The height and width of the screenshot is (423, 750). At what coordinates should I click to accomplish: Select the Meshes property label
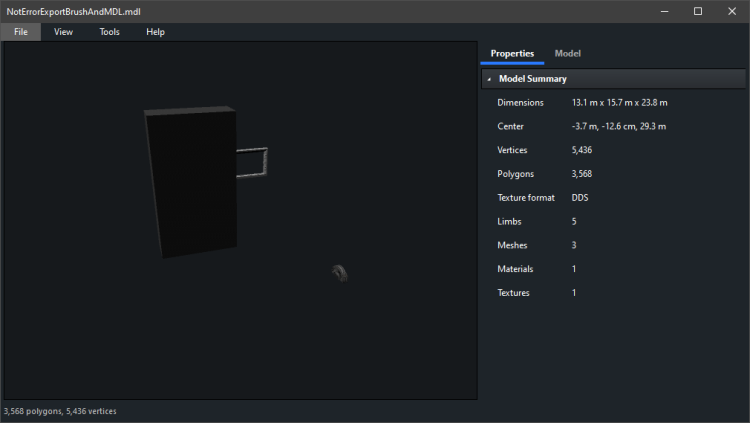512,245
